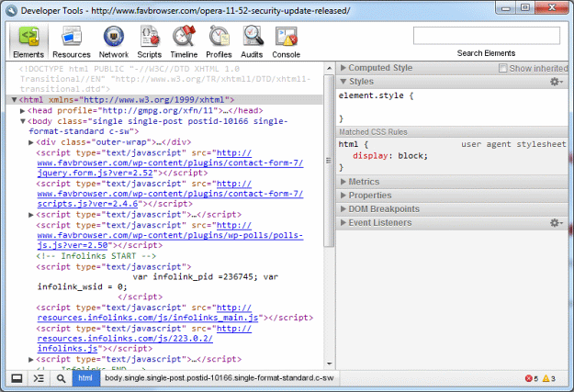The width and height of the screenshot is (574, 392).
Task: Switch to the Network panel
Action: (113, 41)
